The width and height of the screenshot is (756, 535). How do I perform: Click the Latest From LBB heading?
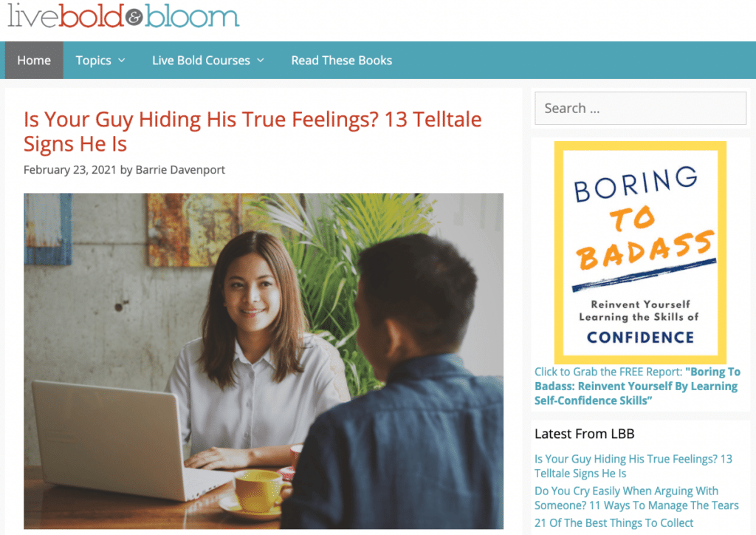click(x=584, y=434)
